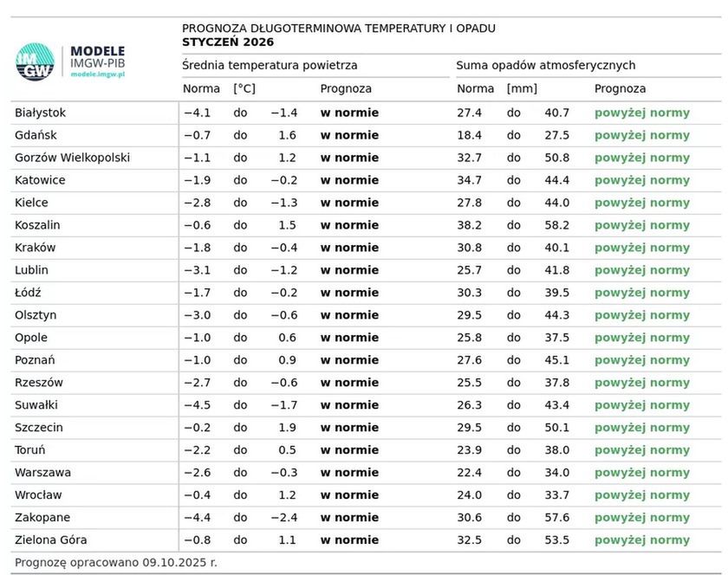Click the Łódź city label

[28, 293]
